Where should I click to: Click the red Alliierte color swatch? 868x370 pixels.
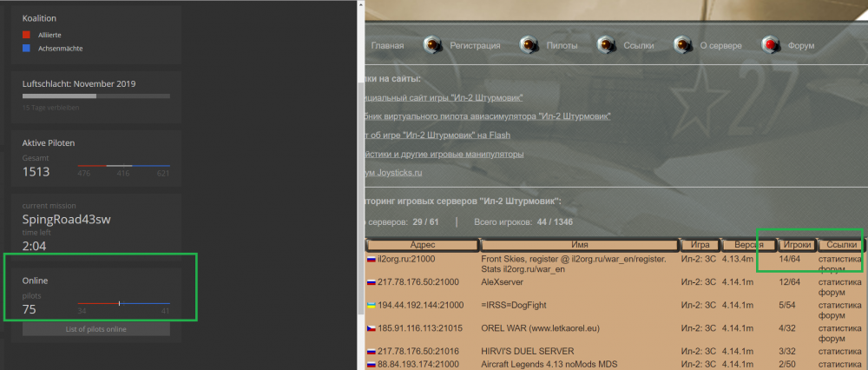tap(26, 35)
